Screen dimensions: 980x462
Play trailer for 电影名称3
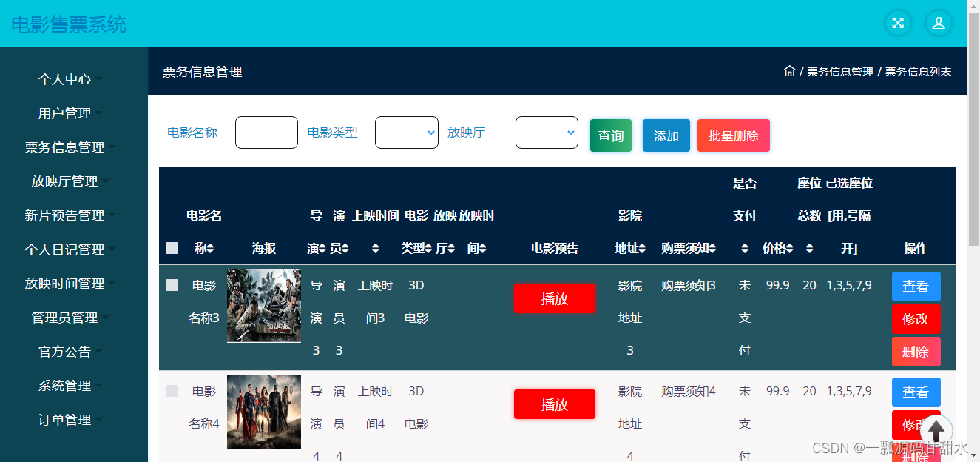(x=555, y=298)
